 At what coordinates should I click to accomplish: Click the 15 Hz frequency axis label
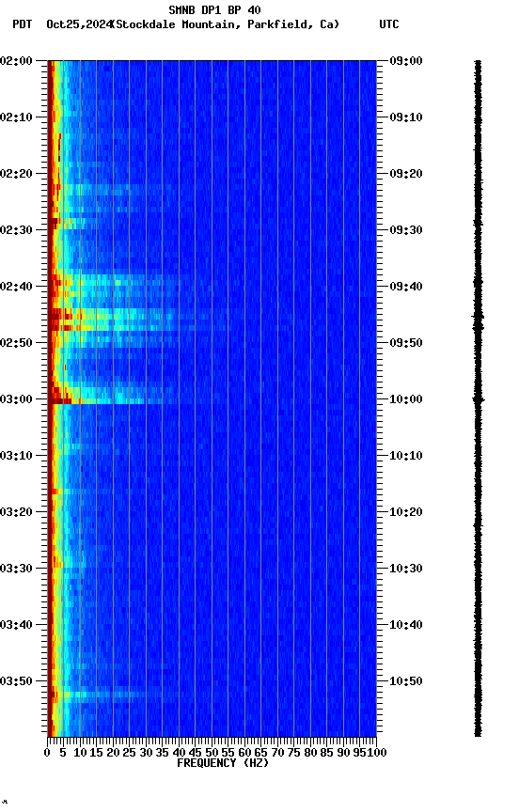click(x=96, y=753)
